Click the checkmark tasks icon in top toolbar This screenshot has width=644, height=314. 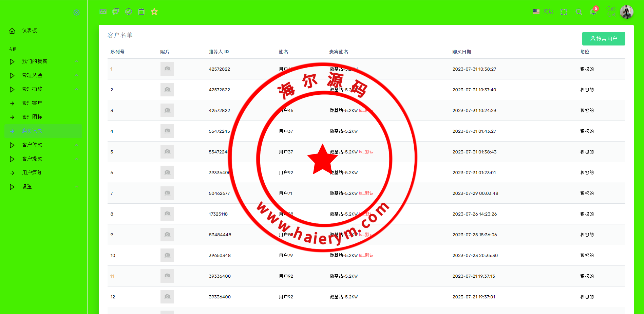pos(129,12)
